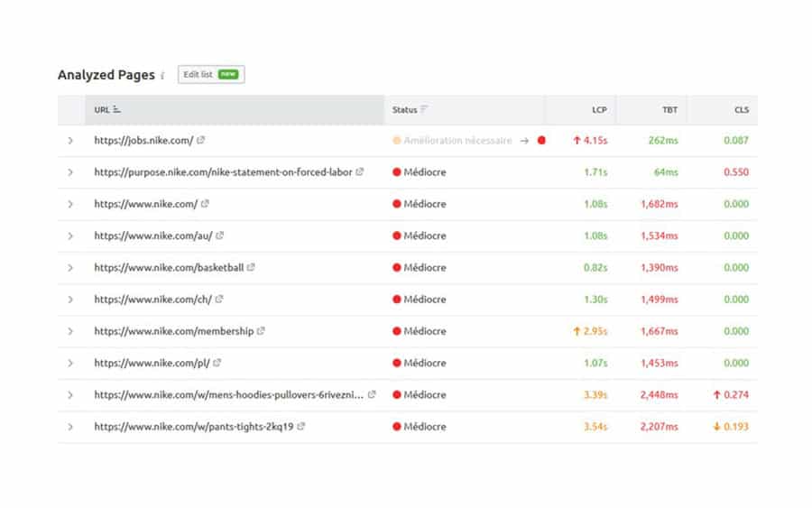The height and width of the screenshot is (508, 812).
Task: Open external link icon for nike.com/au/
Action: point(220,236)
